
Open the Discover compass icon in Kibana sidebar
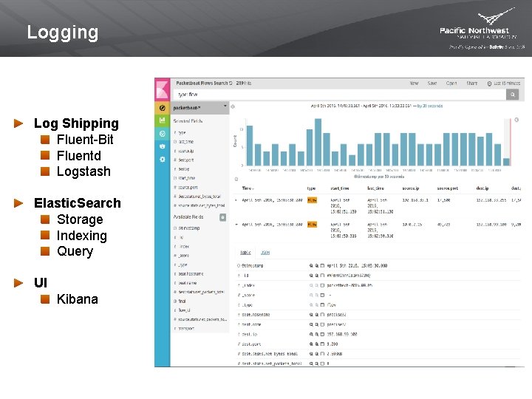(x=162, y=108)
